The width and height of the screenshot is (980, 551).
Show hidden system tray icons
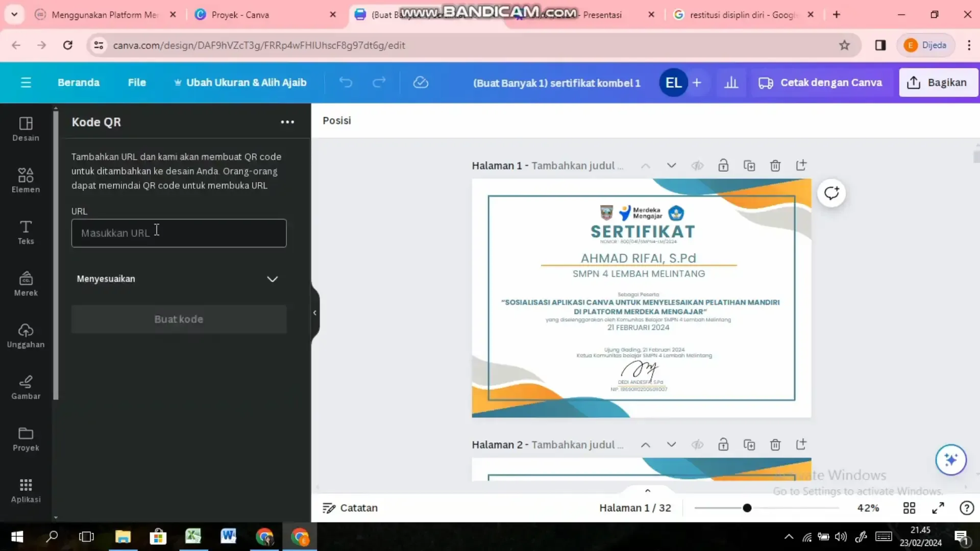(789, 537)
